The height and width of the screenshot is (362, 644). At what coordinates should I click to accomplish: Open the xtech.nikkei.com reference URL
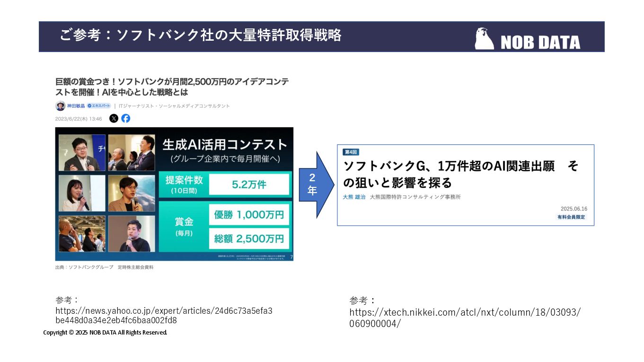[465, 318]
